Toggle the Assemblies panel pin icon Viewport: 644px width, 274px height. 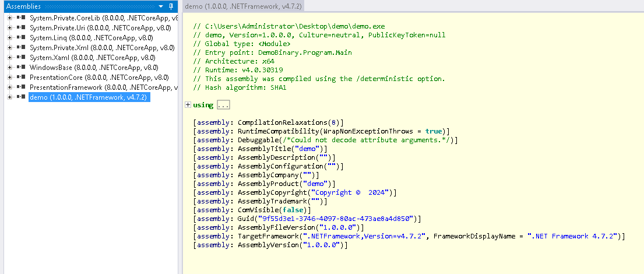point(171,6)
